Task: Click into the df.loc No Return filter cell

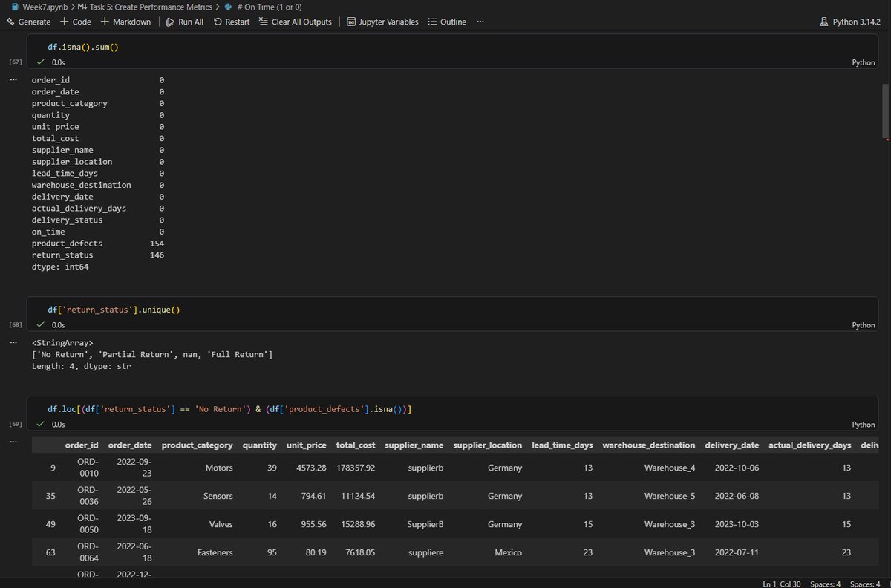Action: tap(453, 408)
